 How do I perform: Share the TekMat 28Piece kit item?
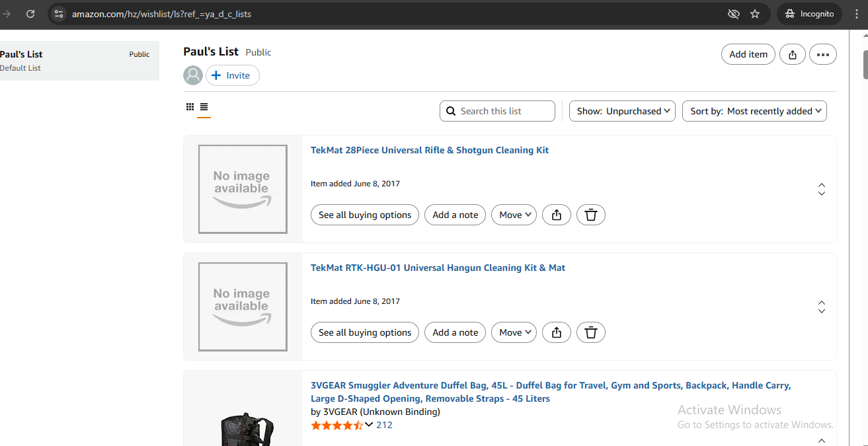point(557,215)
